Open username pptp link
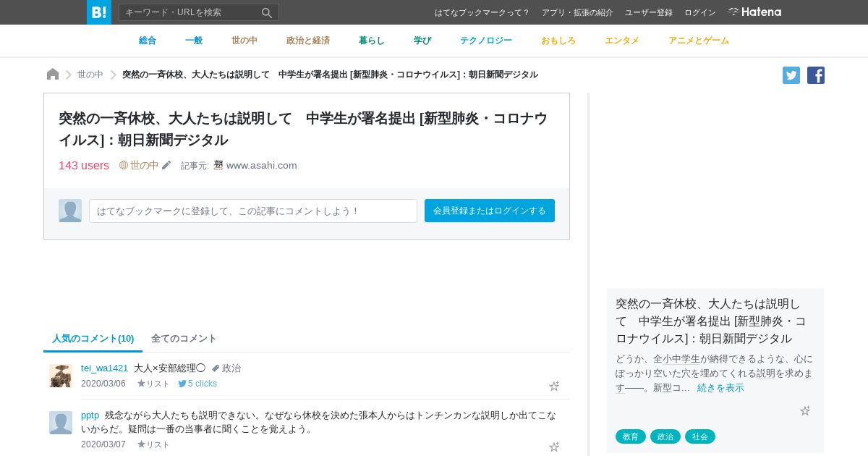868x456 pixels. 90,415
